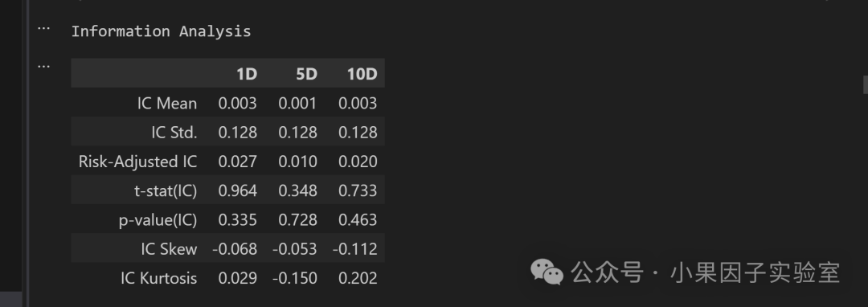This screenshot has height=307, width=868.
Task: Click the Information Analysis output text
Action: pos(161,31)
